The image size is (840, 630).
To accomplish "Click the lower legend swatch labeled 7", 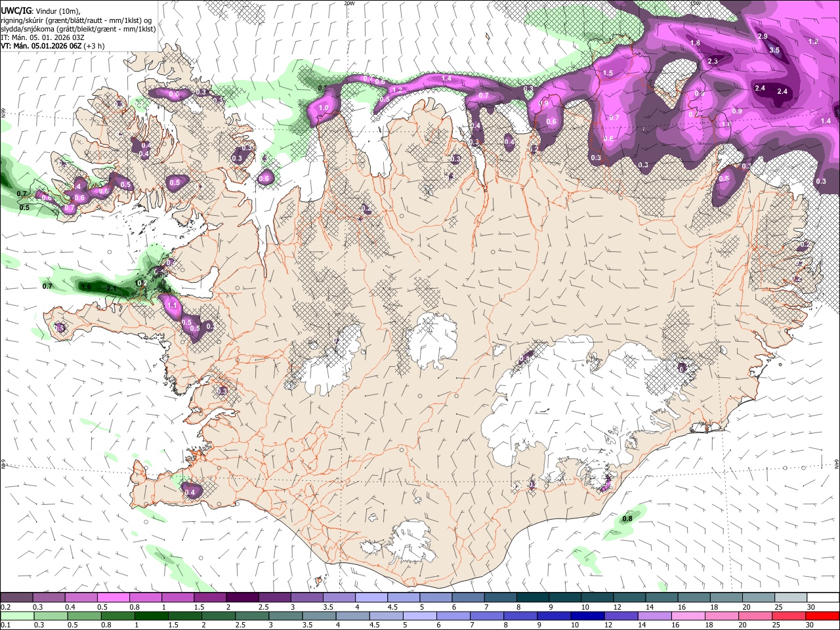I will [487, 616].
